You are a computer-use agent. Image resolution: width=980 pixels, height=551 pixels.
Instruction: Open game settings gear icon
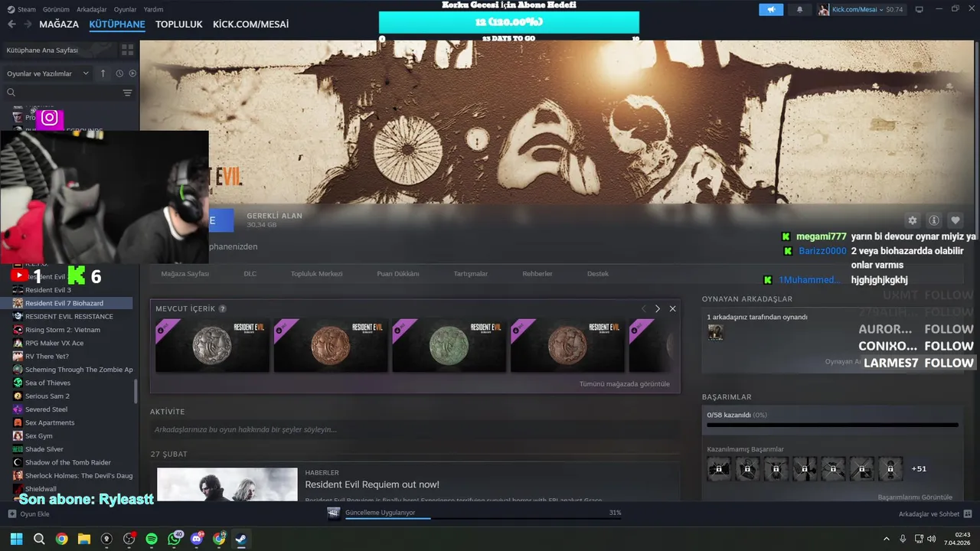coord(912,220)
